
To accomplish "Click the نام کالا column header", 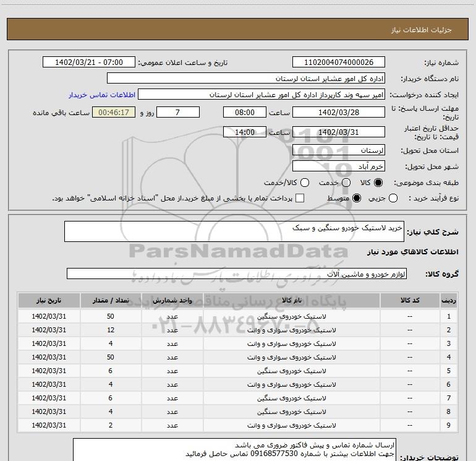I will pos(291,301).
